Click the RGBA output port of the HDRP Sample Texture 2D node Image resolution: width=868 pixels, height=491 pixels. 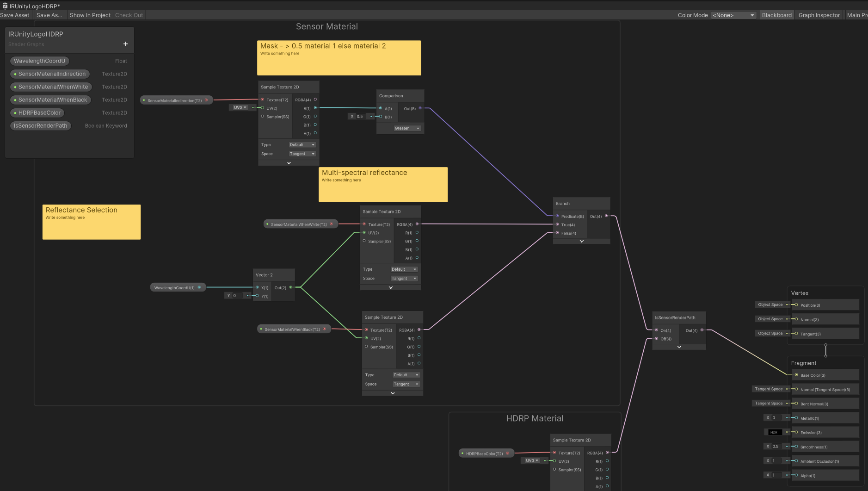tap(607, 453)
